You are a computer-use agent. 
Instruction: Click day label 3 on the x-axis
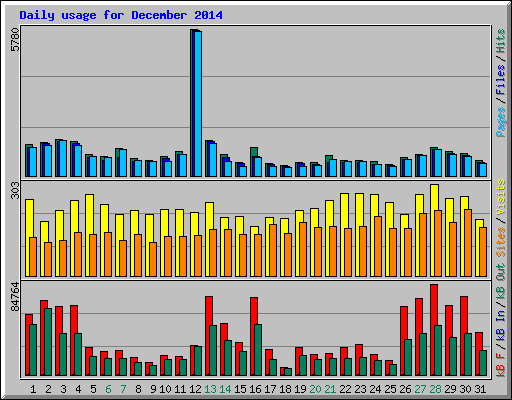tap(63, 389)
